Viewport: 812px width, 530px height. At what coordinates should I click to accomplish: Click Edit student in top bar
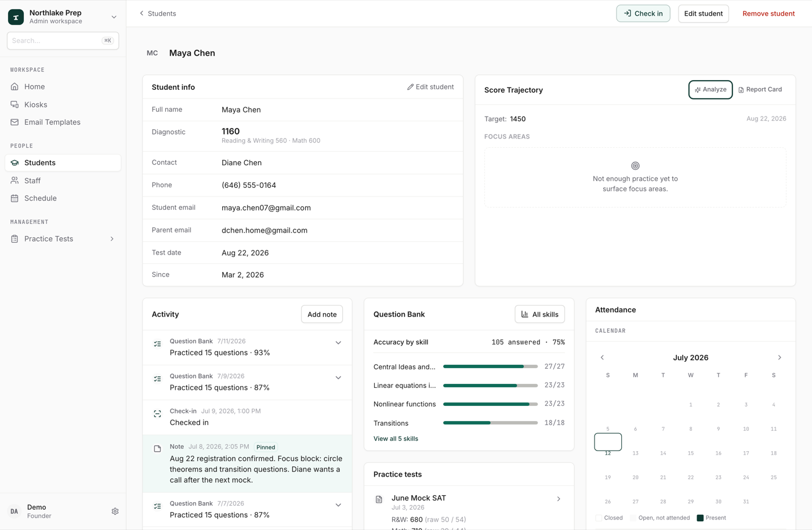(703, 13)
